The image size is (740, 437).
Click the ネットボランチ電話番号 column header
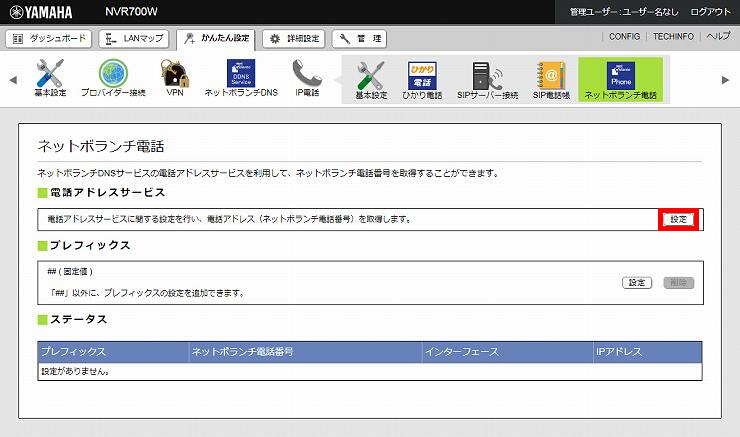point(305,352)
